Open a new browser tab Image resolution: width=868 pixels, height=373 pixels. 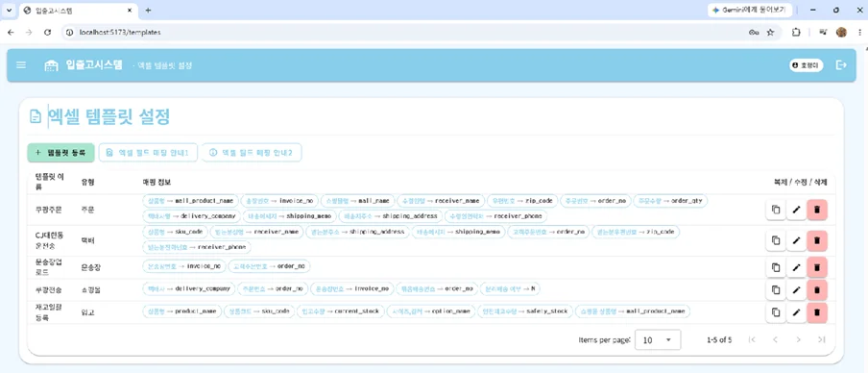click(148, 11)
